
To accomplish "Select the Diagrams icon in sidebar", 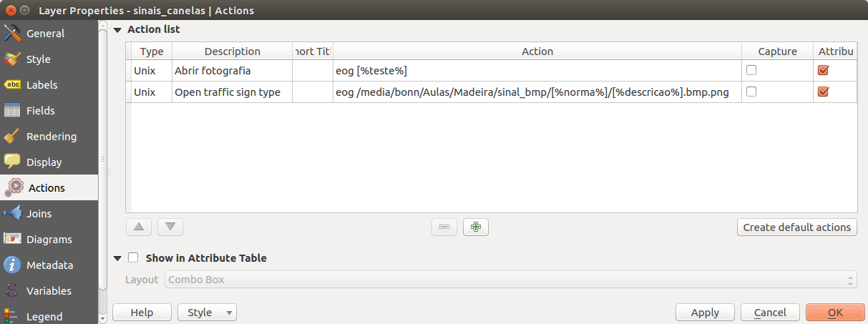I will pos(12,240).
